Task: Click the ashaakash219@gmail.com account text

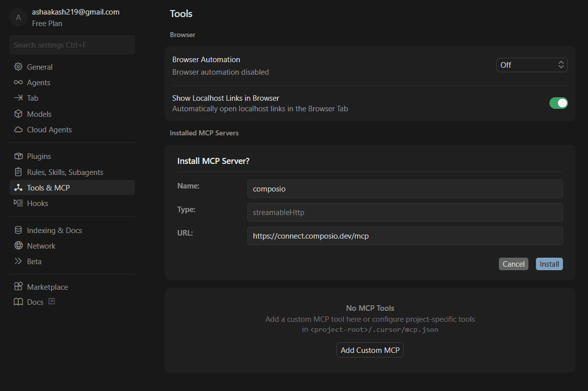Action: point(76,12)
